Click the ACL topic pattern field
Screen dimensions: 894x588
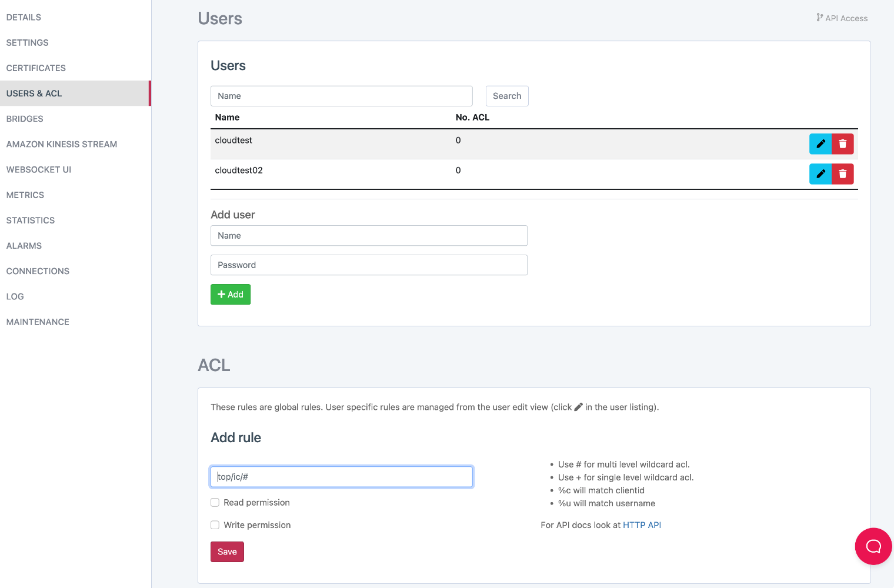(341, 477)
